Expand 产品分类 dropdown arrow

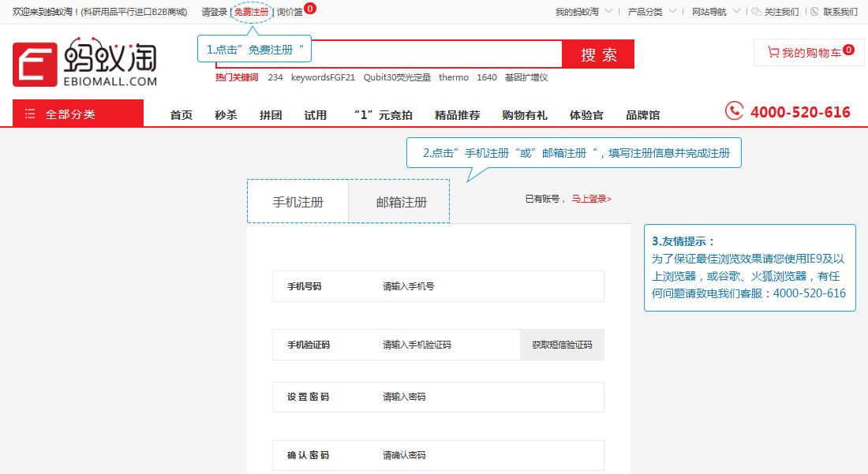coord(672,11)
